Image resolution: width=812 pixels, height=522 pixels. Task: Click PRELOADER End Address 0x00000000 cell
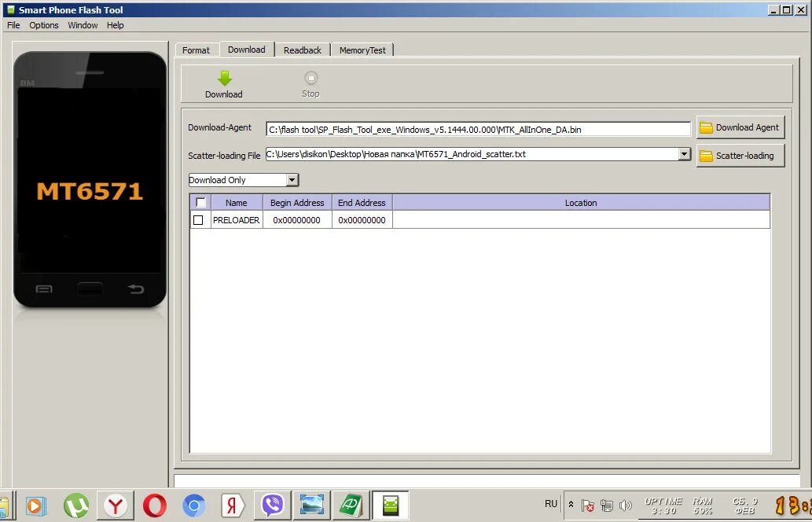362,220
